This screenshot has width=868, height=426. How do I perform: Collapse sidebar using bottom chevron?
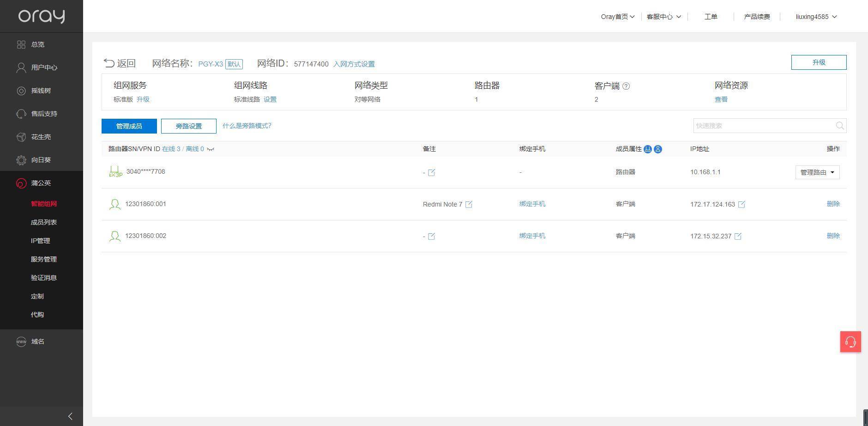click(70, 416)
